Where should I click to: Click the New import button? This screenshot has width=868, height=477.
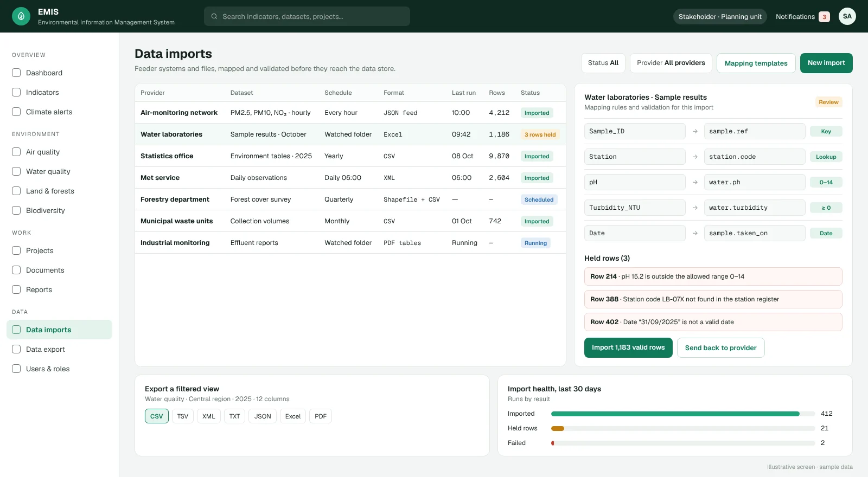(x=826, y=63)
